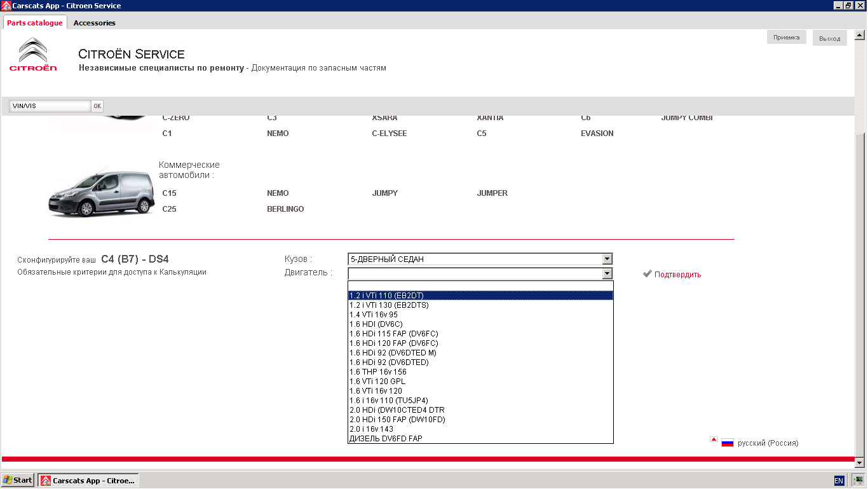Select engine 2.0 HDi 150 FAP (DW10FD)
Image resolution: width=868 pixels, height=489 pixels.
(x=480, y=420)
